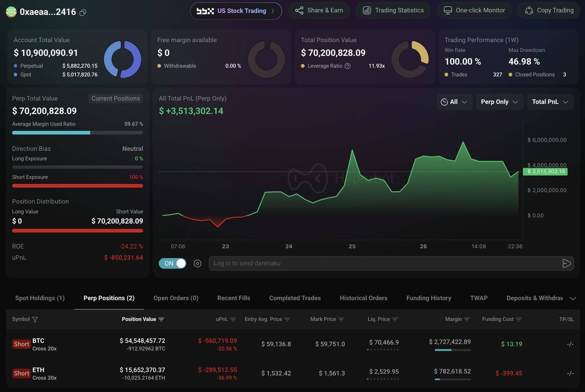Open danmaku settings hexagon icon

197,263
